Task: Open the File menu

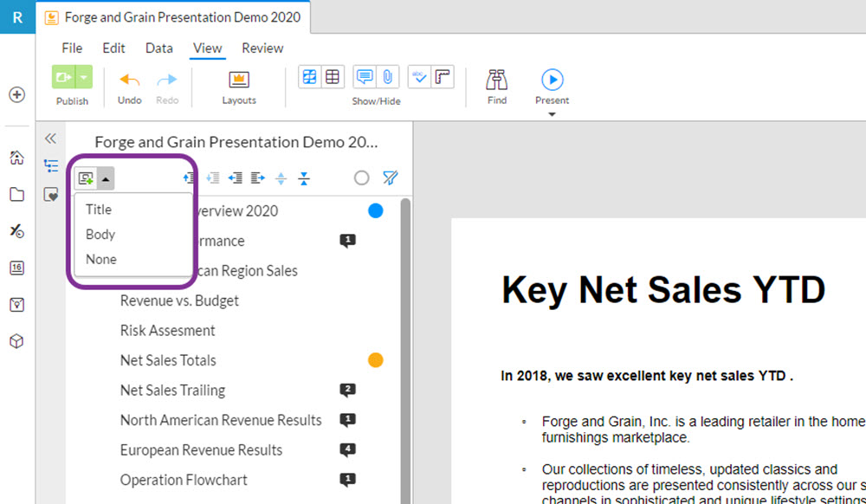Action: pos(72,48)
